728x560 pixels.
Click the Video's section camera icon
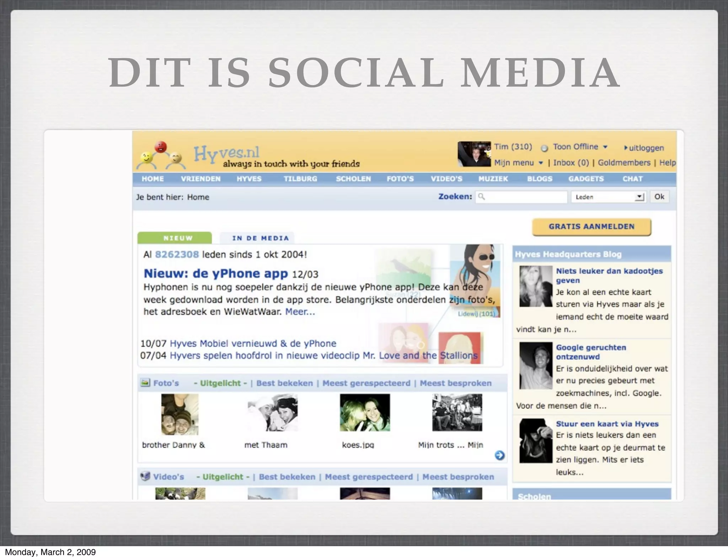coord(145,476)
